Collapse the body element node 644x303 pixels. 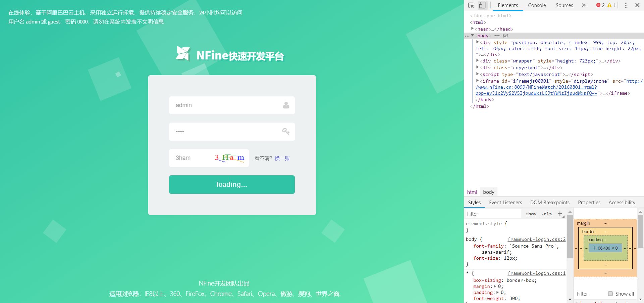(x=472, y=36)
